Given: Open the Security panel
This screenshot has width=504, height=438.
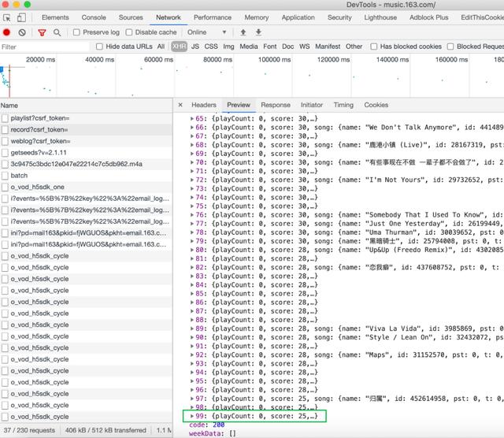Looking at the screenshot, I should pos(339,17).
